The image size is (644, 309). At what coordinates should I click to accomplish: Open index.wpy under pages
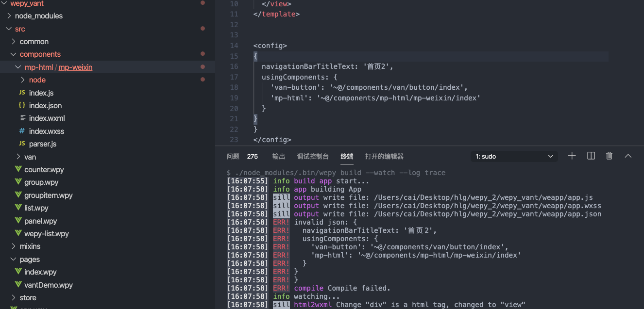tap(40, 272)
